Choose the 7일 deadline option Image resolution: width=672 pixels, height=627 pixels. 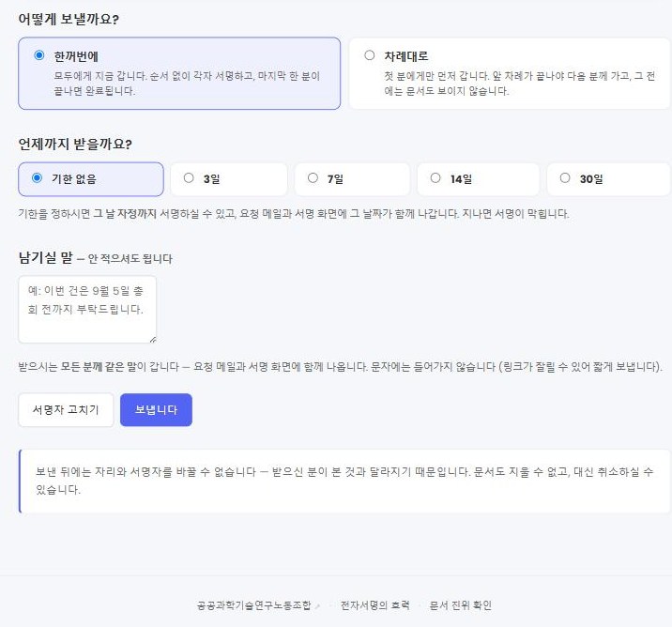352,179
